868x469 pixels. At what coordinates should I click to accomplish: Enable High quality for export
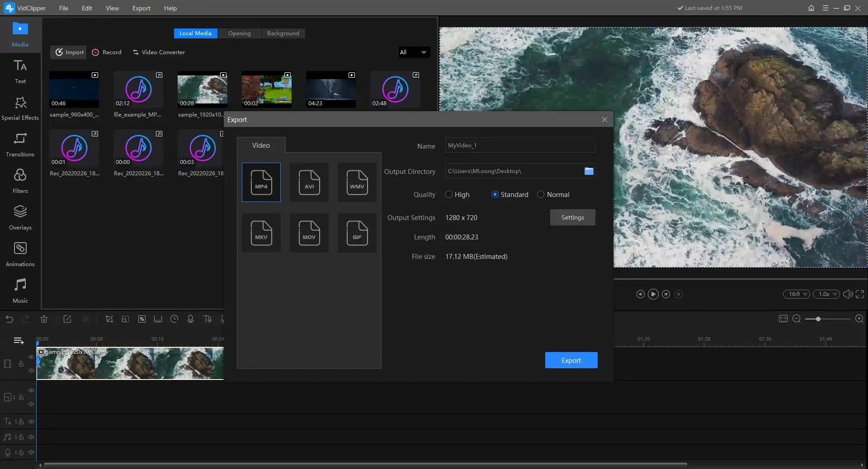pyautogui.click(x=449, y=195)
